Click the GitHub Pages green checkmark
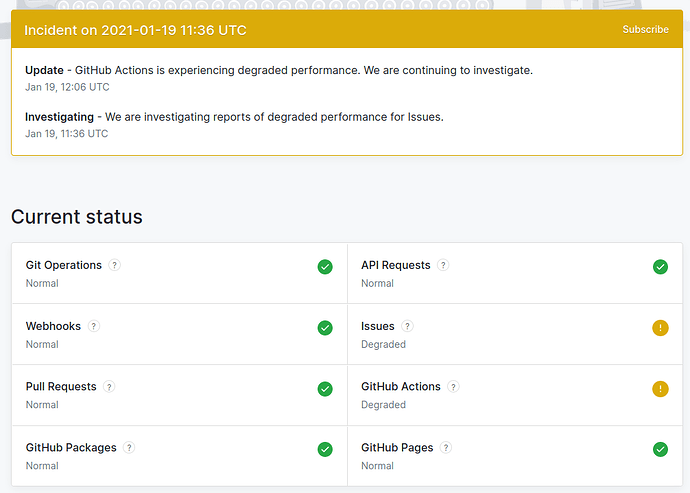The height and width of the screenshot is (493, 690). [660, 450]
